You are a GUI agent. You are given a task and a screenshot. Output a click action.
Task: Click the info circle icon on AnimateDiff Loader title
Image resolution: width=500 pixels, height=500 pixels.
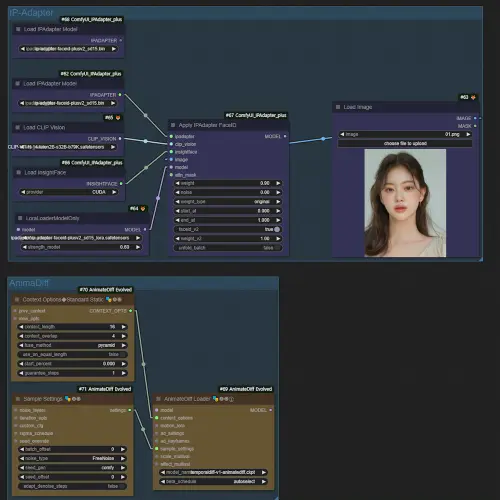click(x=232, y=399)
